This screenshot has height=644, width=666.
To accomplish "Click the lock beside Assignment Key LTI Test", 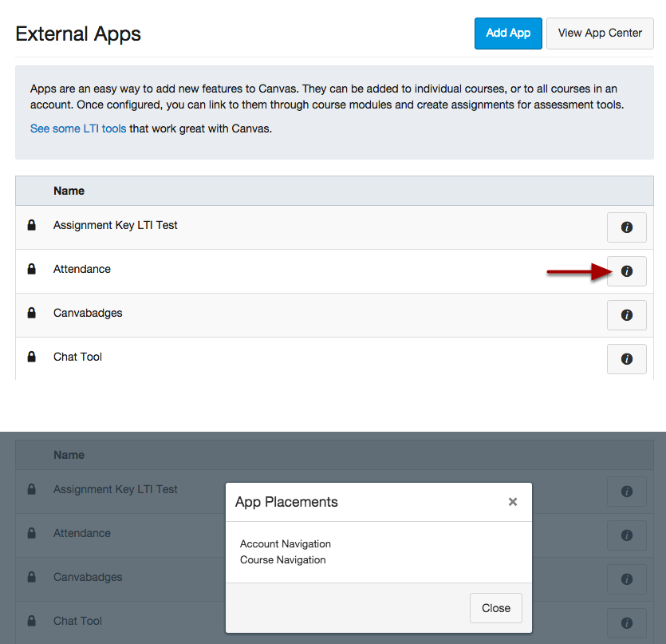I will click(31, 225).
